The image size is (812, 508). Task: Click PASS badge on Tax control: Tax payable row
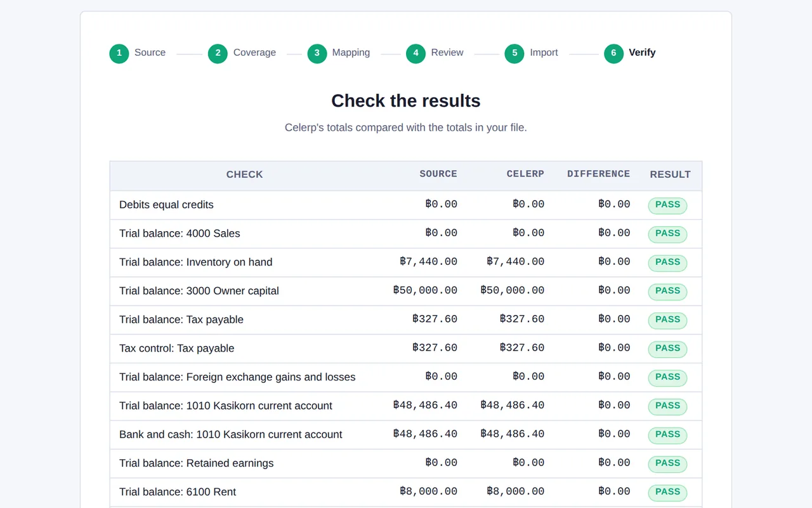[667, 349]
